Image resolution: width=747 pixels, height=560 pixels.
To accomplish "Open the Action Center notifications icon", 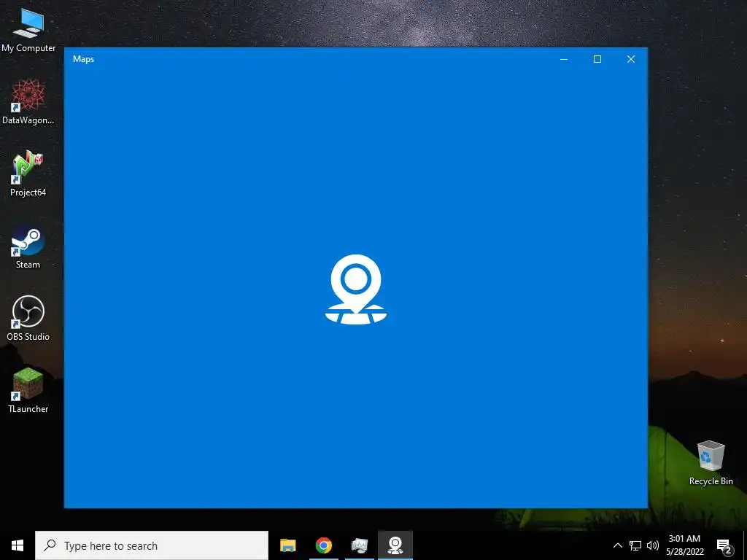I will (724, 545).
